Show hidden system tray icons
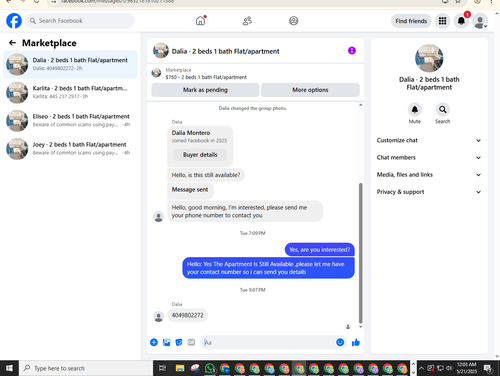The image size is (500, 376). [421, 368]
